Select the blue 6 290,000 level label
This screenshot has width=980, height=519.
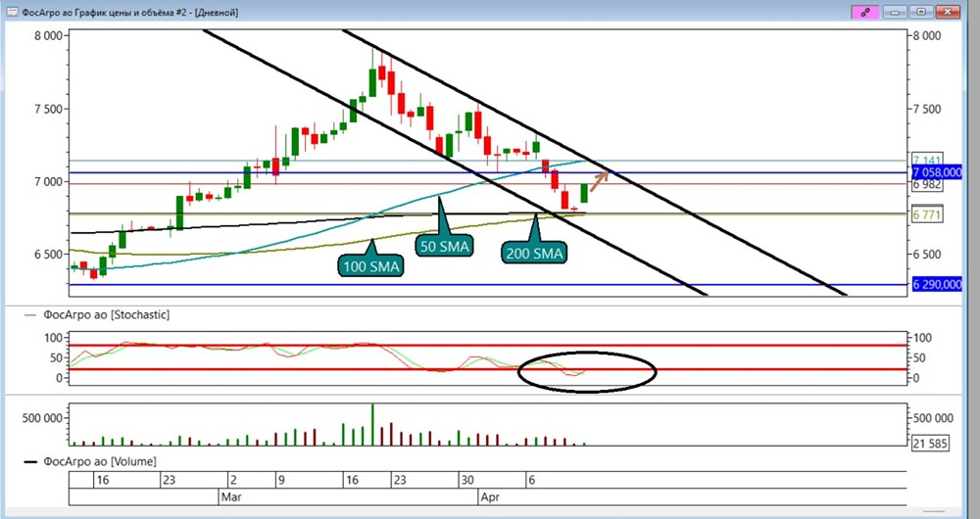tap(937, 285)
